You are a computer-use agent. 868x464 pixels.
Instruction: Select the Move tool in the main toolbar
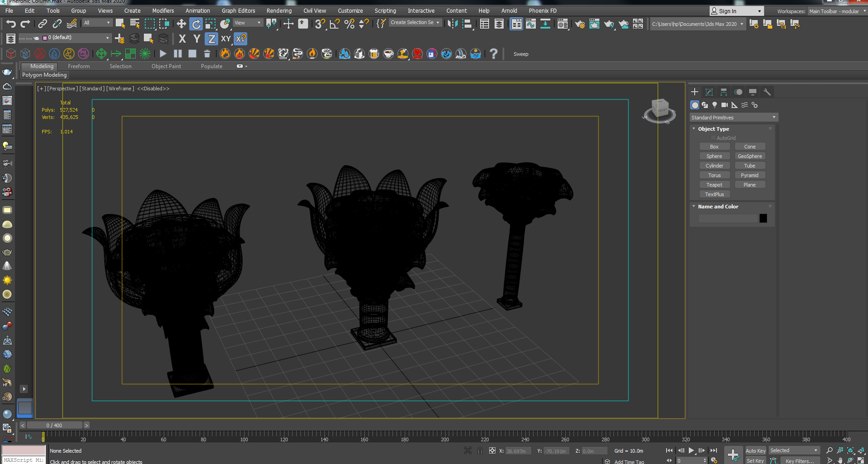181,24
